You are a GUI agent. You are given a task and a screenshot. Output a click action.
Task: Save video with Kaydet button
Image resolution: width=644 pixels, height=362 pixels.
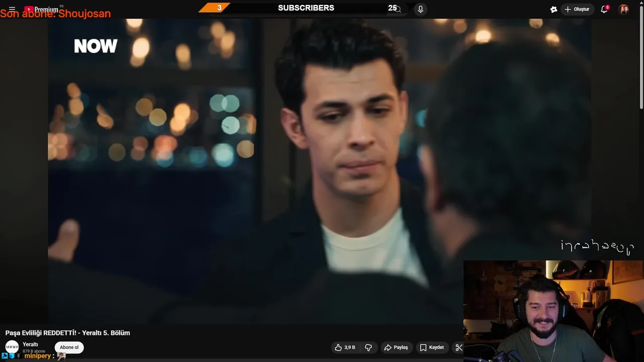click(432, 347)
